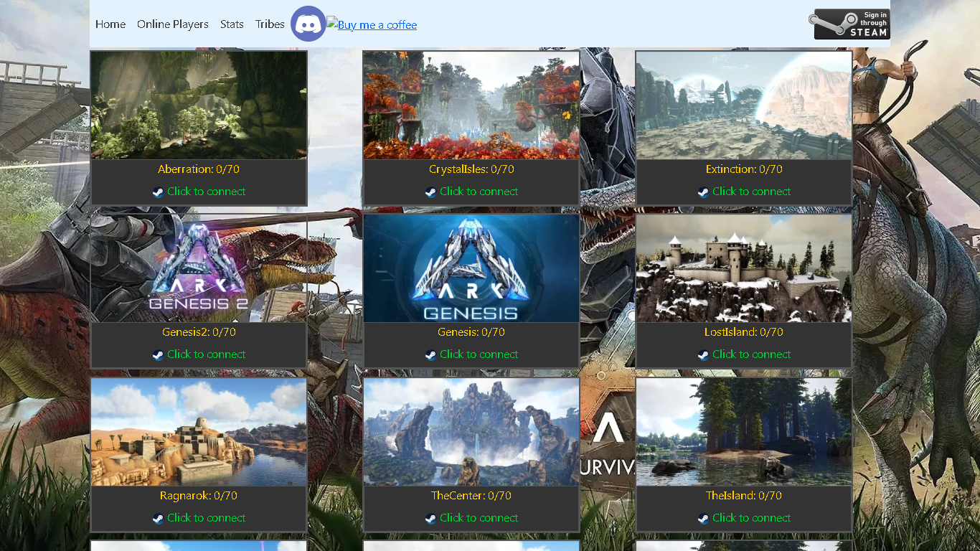
Task: Connect to the Genesis2 server
Action: pyautogui.click(x=206, y=354)
